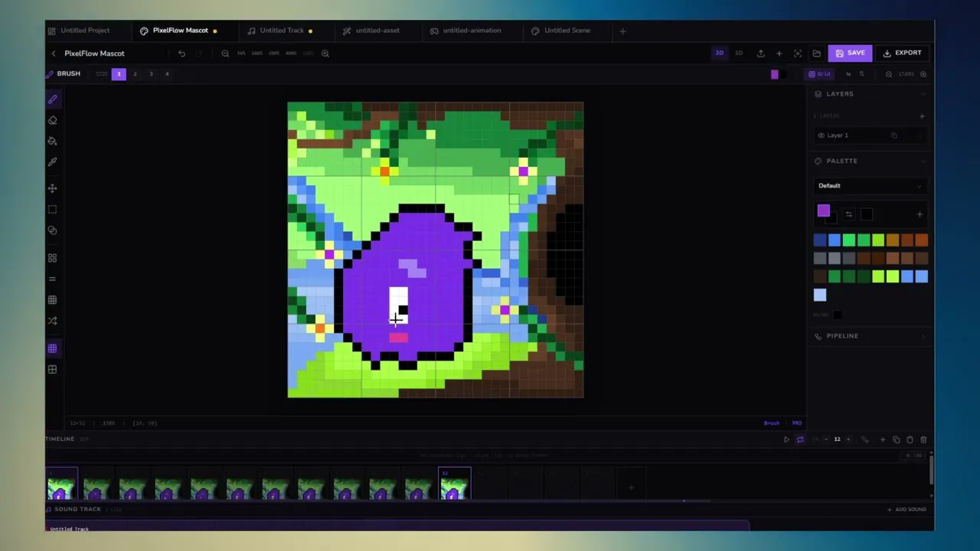Select the Eraser tool

coord(52,120)
